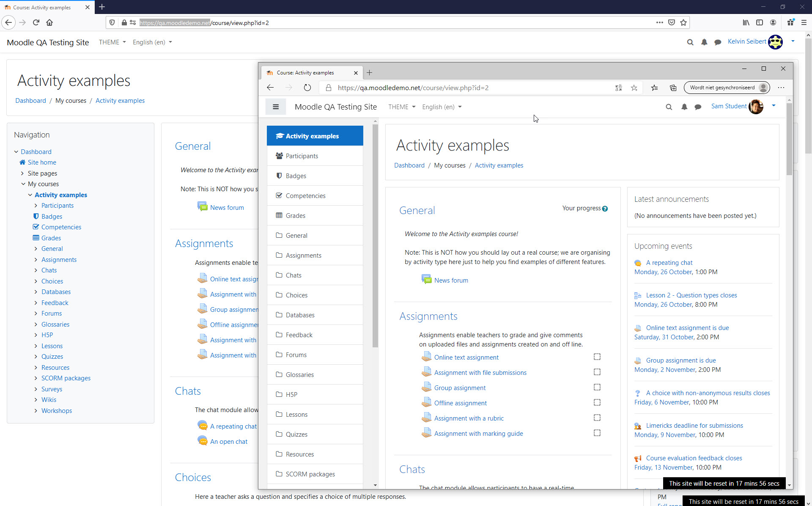Click the Online text assignment activity icon

[x=426, y=357]
